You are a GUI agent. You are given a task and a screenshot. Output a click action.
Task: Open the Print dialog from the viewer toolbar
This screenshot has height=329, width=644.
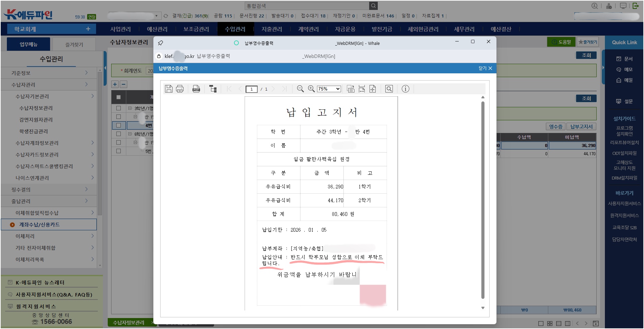(x=180, y=89)
